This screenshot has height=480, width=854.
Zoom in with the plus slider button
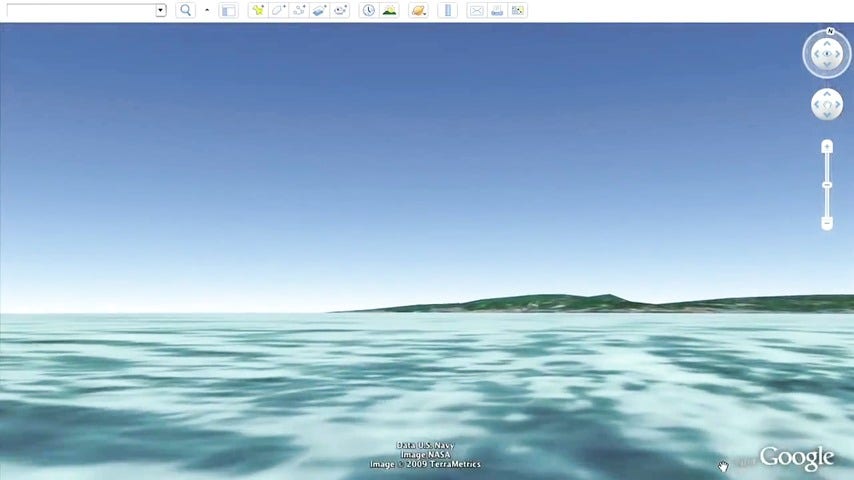827,146
